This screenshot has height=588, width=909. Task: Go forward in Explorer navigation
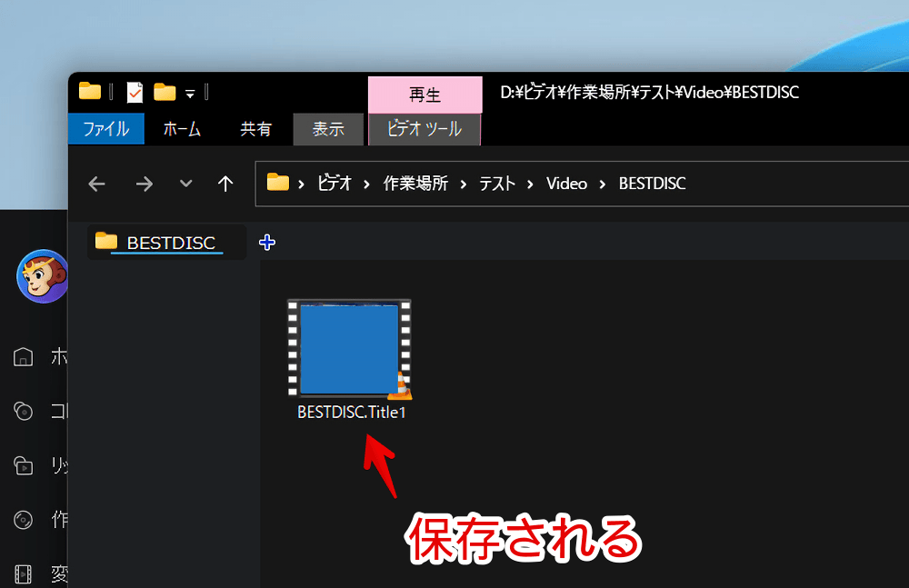tap(145, 184)
